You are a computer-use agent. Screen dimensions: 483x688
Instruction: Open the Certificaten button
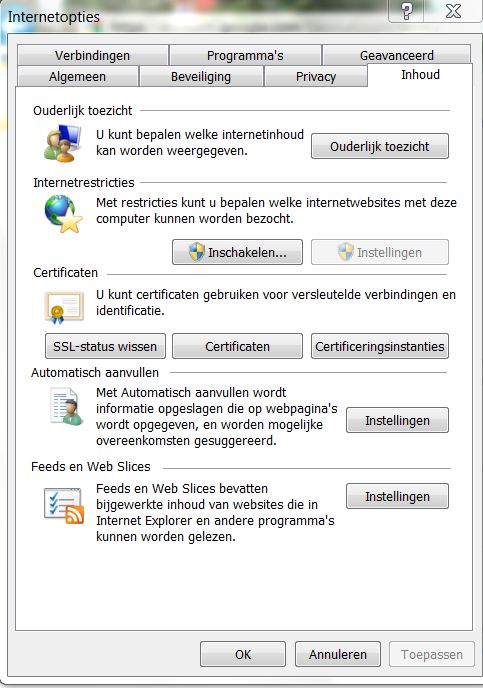[237, 346]
